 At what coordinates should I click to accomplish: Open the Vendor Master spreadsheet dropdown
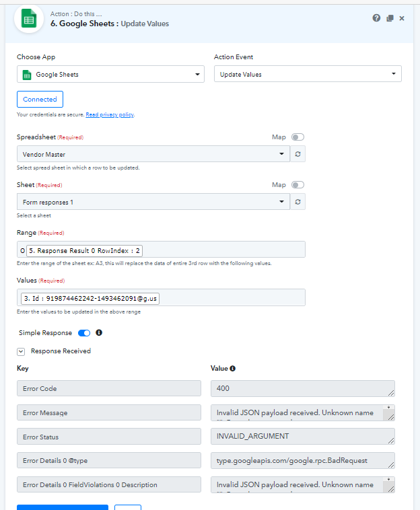point(153,154)
